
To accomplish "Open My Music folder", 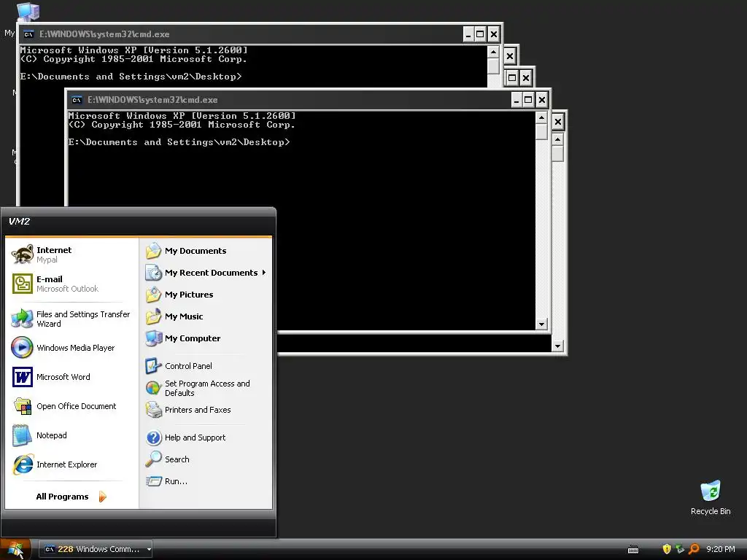I will 206,316.
